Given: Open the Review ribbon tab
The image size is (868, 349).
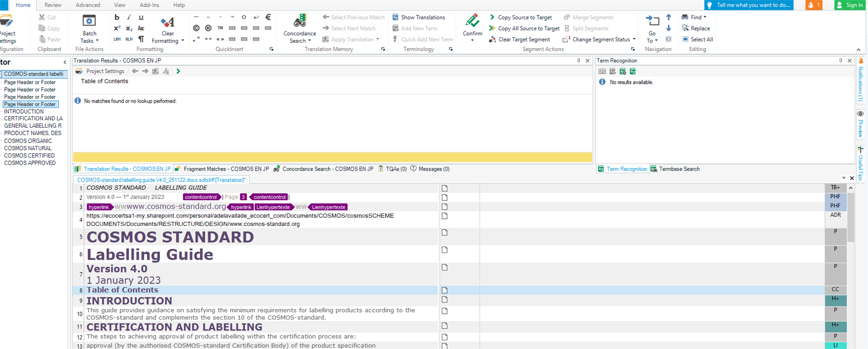Looking at the screenshot, I should (x=53, y=5).
